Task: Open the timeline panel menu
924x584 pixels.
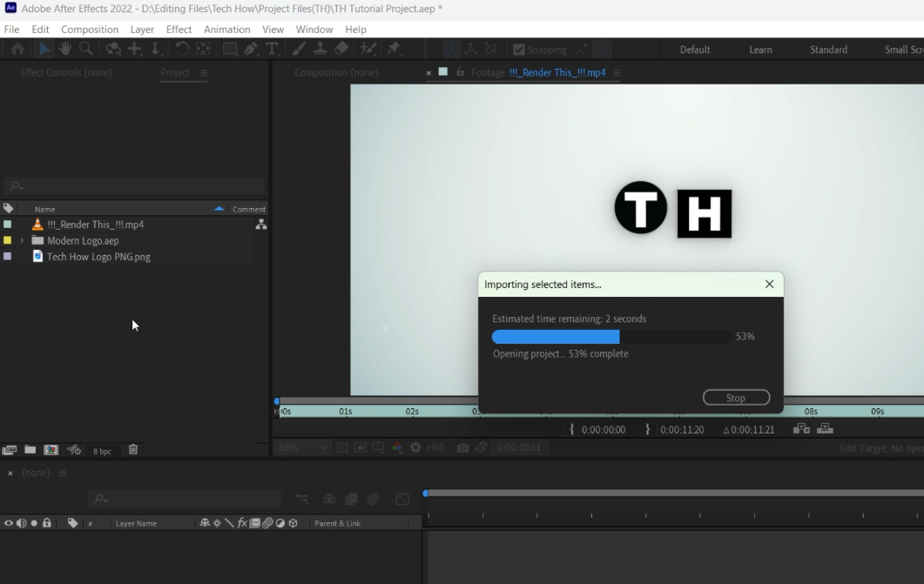Action: (x=63, y=473)
